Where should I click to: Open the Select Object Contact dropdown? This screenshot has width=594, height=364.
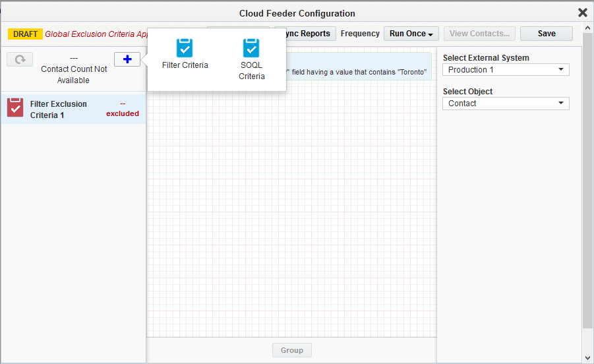point(506,104)
